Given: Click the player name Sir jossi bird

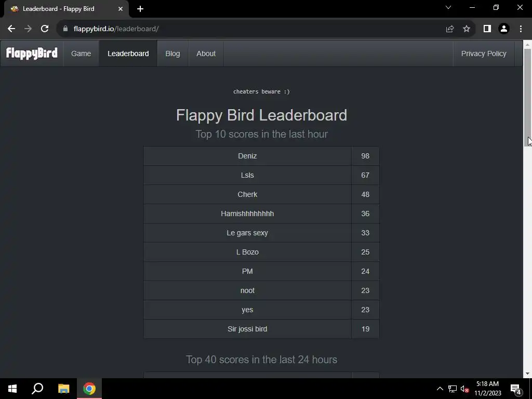Looking at the screenshot, I should point(247,329).
